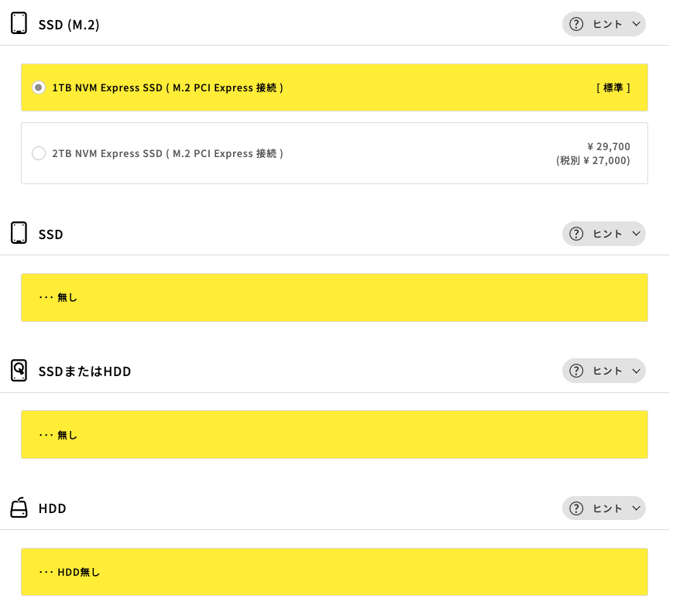Click the SSD section drive icon
The image size is (673, 616).
(19, 233)
